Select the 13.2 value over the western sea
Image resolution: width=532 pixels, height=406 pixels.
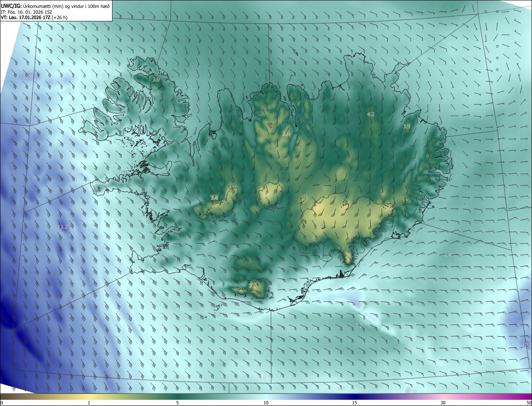(x=63, y=227)
